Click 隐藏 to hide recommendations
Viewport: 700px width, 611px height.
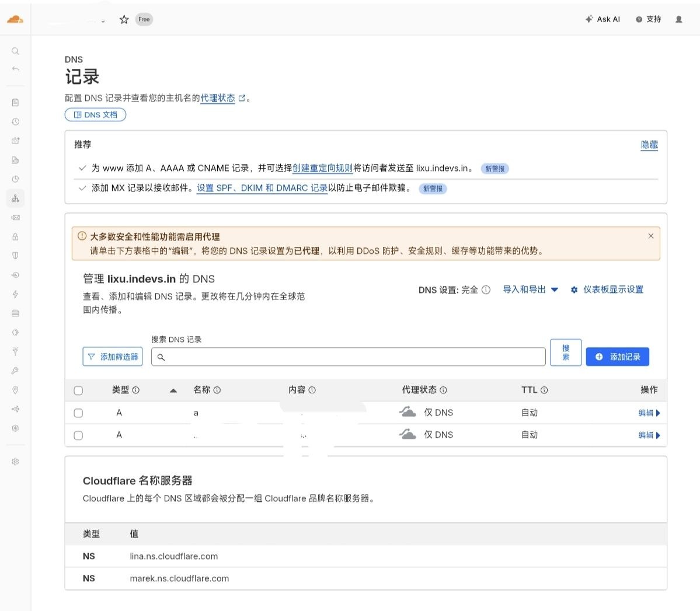pyautogui.click(x=649, y=145)
